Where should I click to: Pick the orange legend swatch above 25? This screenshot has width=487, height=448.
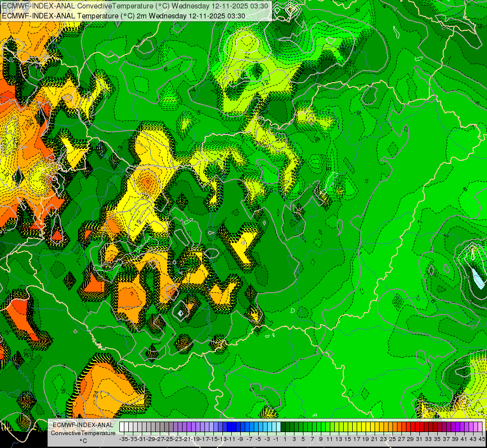[390, 427]
